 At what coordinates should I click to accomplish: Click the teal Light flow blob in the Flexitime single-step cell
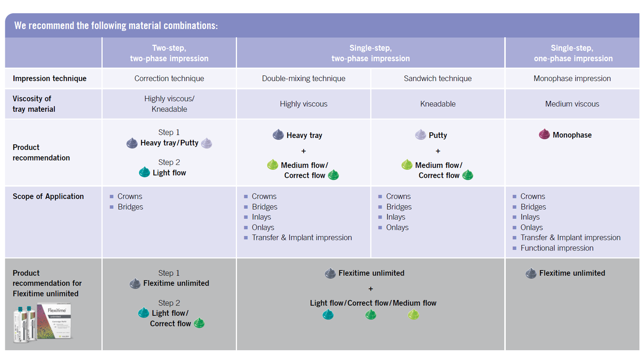click(x=328, y=315)
